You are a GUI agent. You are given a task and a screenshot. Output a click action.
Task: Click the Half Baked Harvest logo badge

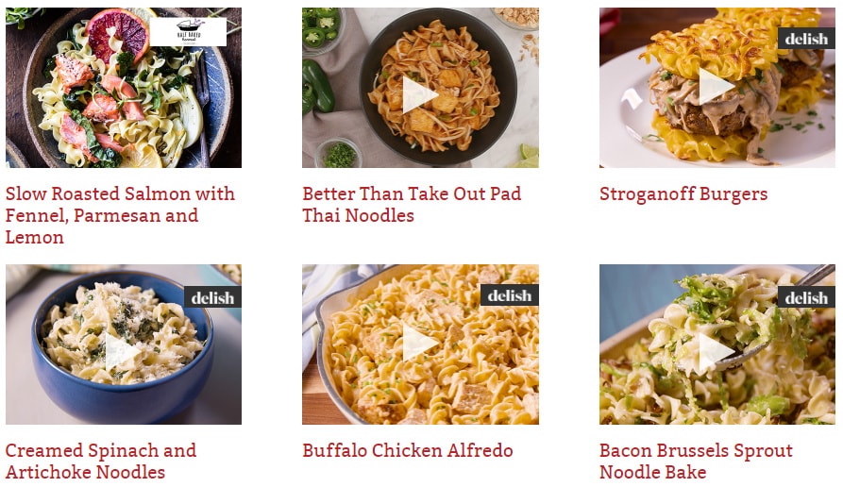pos(188,32)
